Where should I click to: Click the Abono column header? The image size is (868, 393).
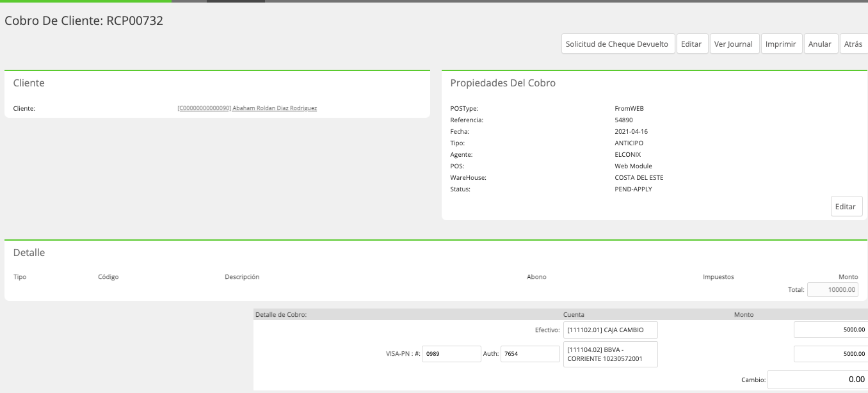pyautogui.click(x=536, y=277)
